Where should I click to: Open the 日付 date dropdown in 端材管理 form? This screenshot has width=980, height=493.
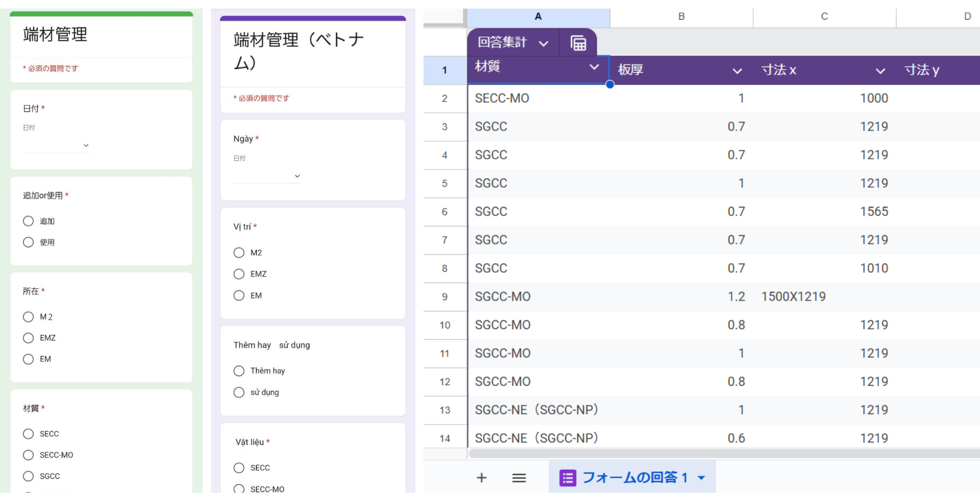[56, 145]
